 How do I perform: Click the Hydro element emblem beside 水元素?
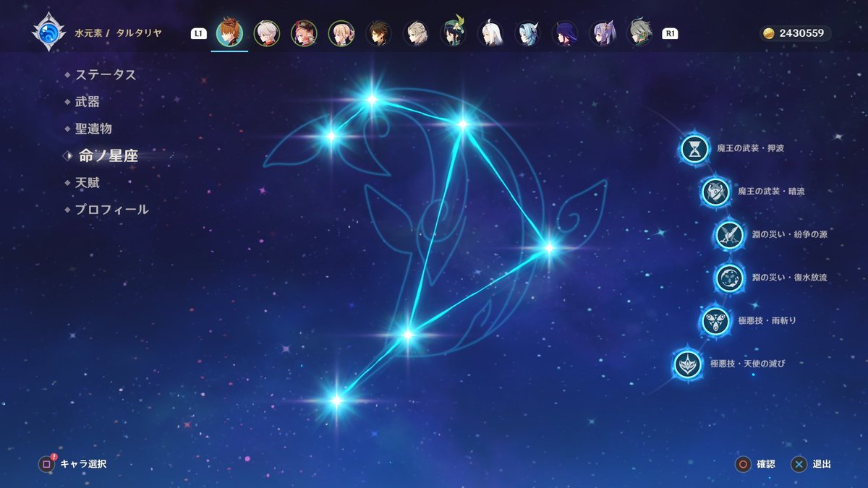coord(48,33)
